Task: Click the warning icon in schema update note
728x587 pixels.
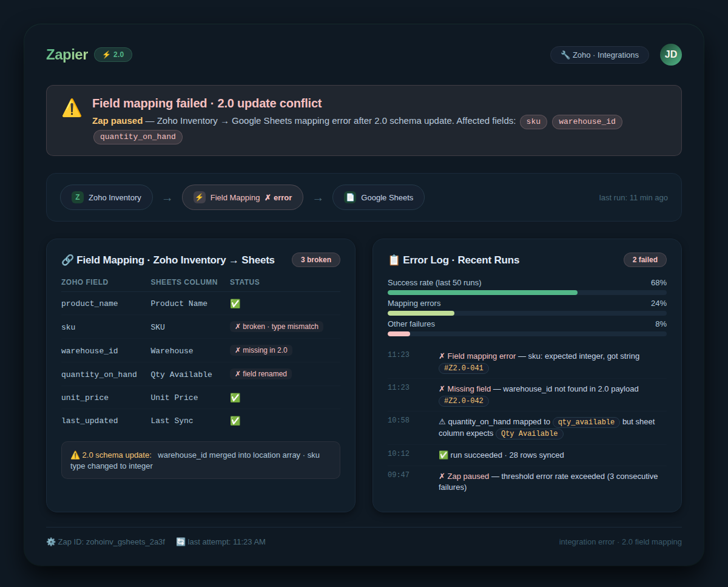Action: pos(75,455)
